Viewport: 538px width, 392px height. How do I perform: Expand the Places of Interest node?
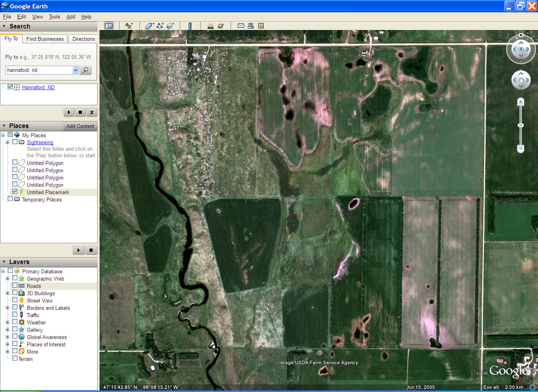7,344
